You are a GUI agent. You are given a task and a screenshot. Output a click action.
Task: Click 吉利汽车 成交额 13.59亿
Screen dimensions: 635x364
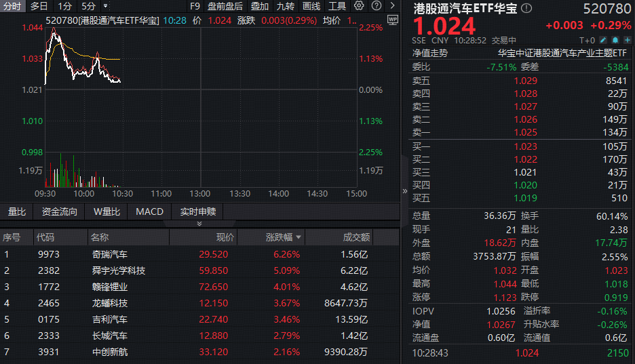click(x=351, y=319)
